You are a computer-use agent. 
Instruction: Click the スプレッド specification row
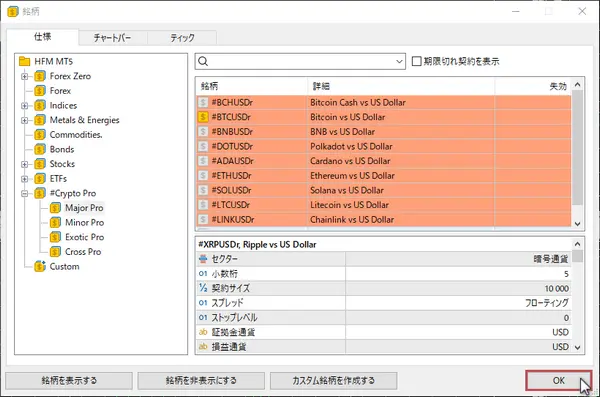tap(384, 303)
